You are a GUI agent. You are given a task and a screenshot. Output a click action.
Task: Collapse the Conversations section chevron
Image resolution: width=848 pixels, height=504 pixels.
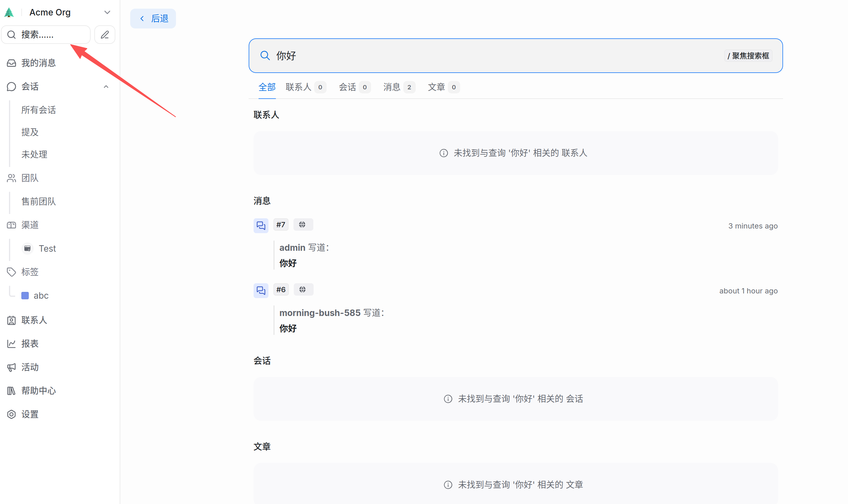pyautogui.click(x=106, y=87)
